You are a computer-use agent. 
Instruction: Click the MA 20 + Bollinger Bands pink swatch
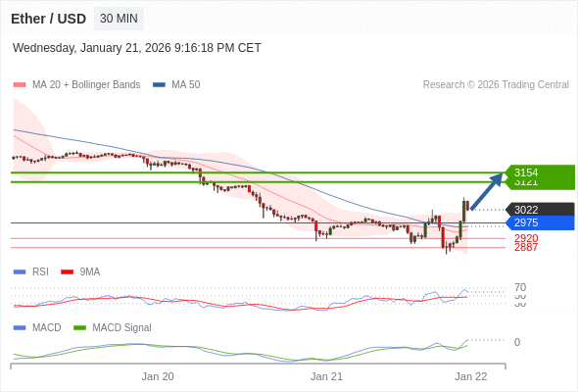click(x=20, y=85)
